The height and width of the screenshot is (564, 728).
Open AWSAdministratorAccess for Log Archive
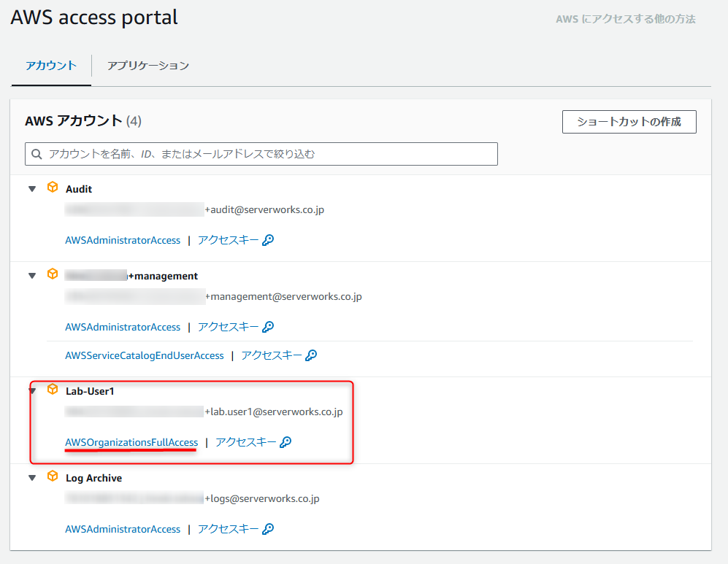(123, 529)
